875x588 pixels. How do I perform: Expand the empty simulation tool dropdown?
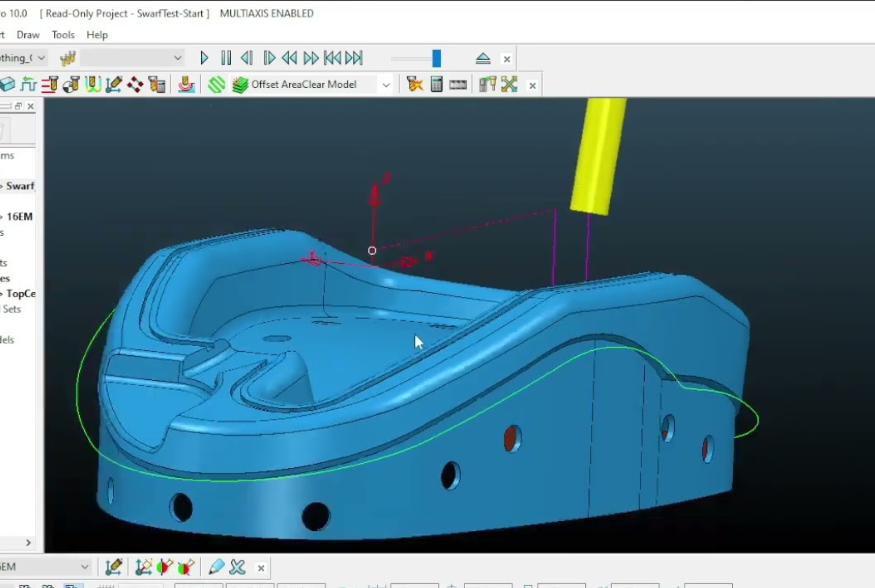178,58
